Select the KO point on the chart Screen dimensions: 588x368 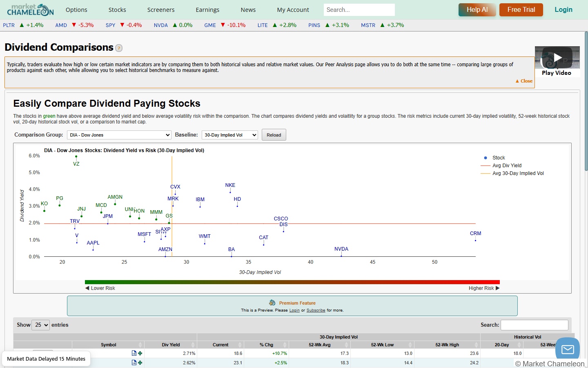pyautogui.click(x=44, y=211)
